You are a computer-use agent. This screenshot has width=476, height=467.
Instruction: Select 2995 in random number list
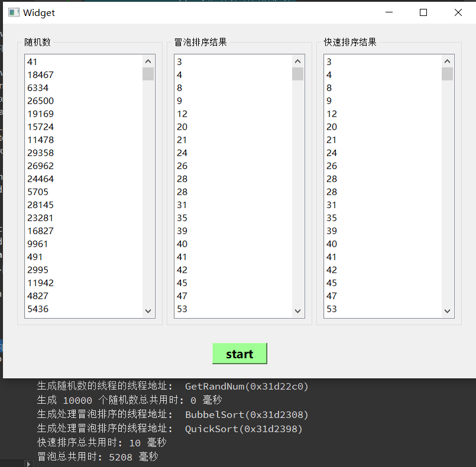[83, 270]
